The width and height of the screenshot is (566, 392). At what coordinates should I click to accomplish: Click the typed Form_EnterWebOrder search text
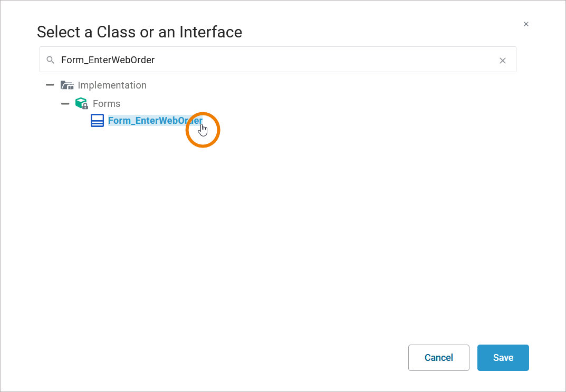[x=108, y=60]
